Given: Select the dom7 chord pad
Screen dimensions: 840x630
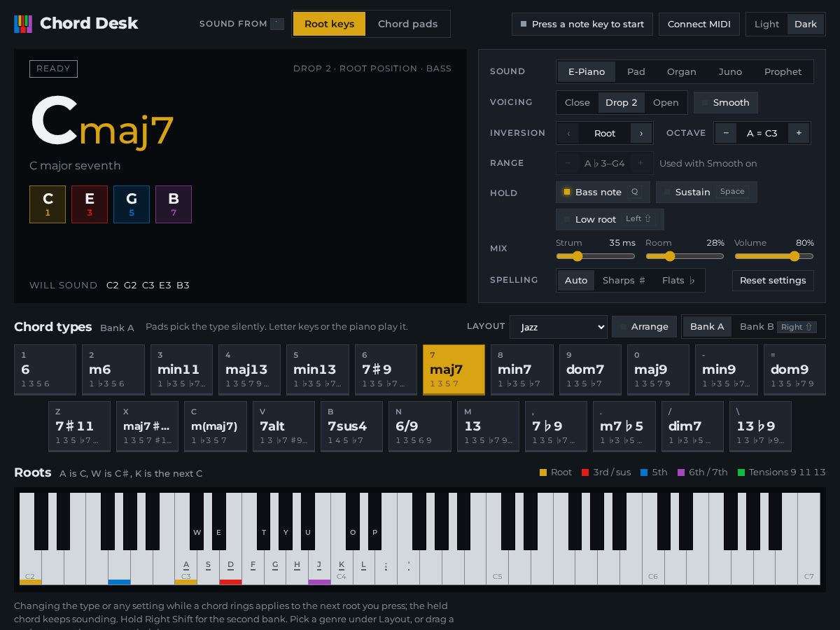Looking at the screenshot, I should click(589, 370).
